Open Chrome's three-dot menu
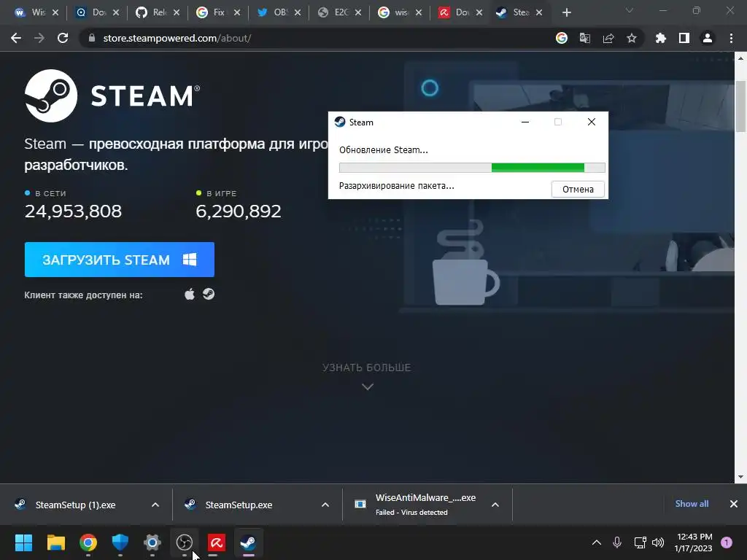This screenshot has width=747, height=560. tap(731, 38)
